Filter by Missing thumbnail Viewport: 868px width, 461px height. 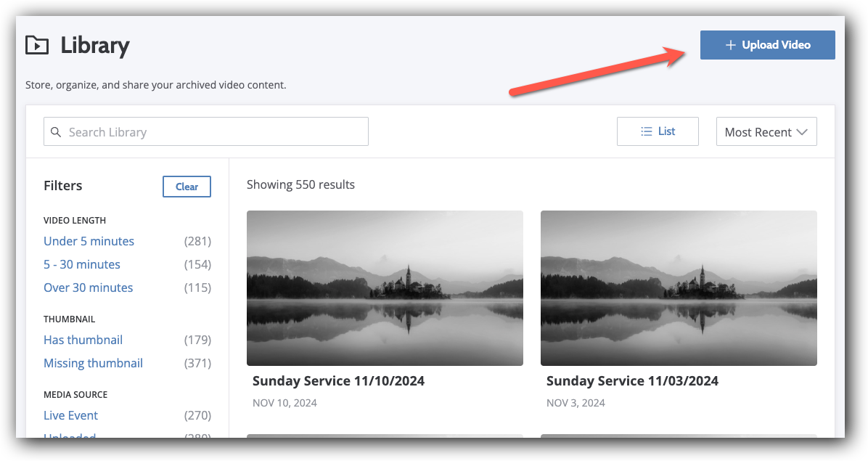click(93, 363)
